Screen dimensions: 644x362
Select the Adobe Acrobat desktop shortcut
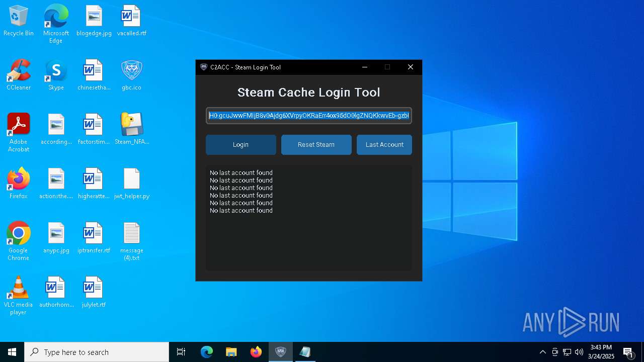[x=19, y=133]
